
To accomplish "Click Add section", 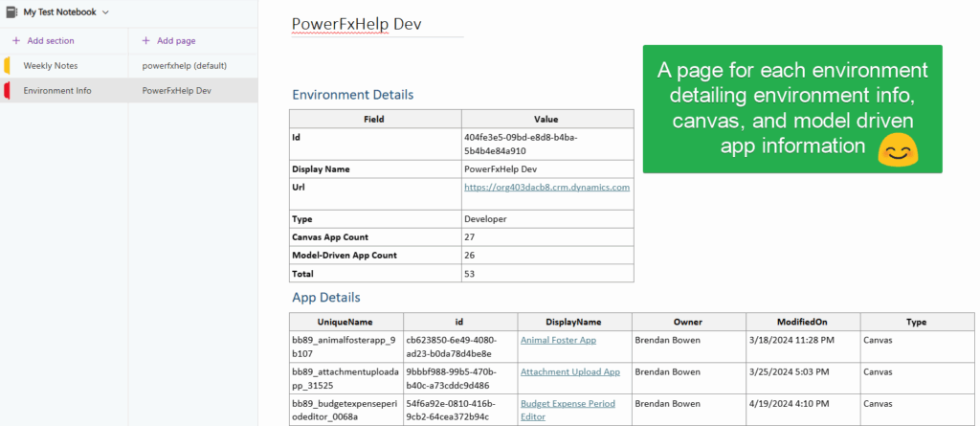I will (51, 40).
